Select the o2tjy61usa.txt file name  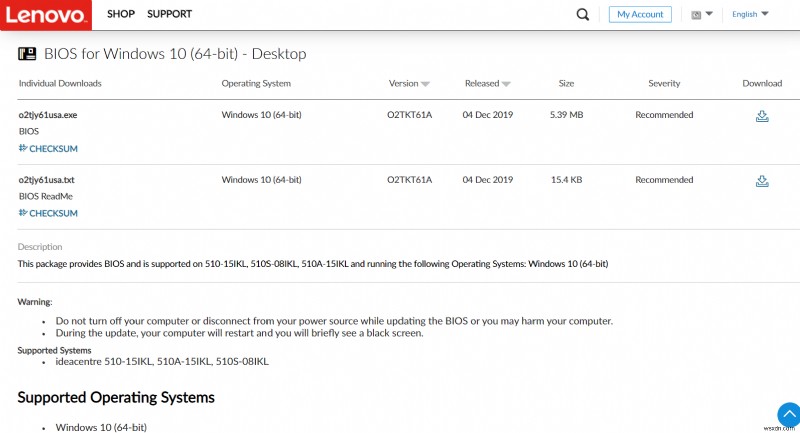click(x=46, y=180)
